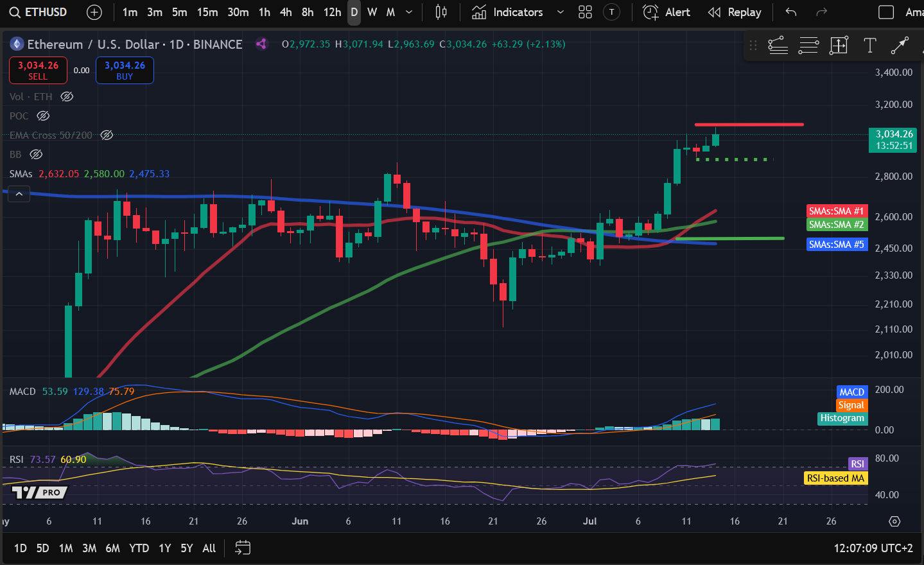This screenshot has width=924, height=565.
Task: Select the MACD indicator legend
Action: pyautogui.click(x=22, y=392)
